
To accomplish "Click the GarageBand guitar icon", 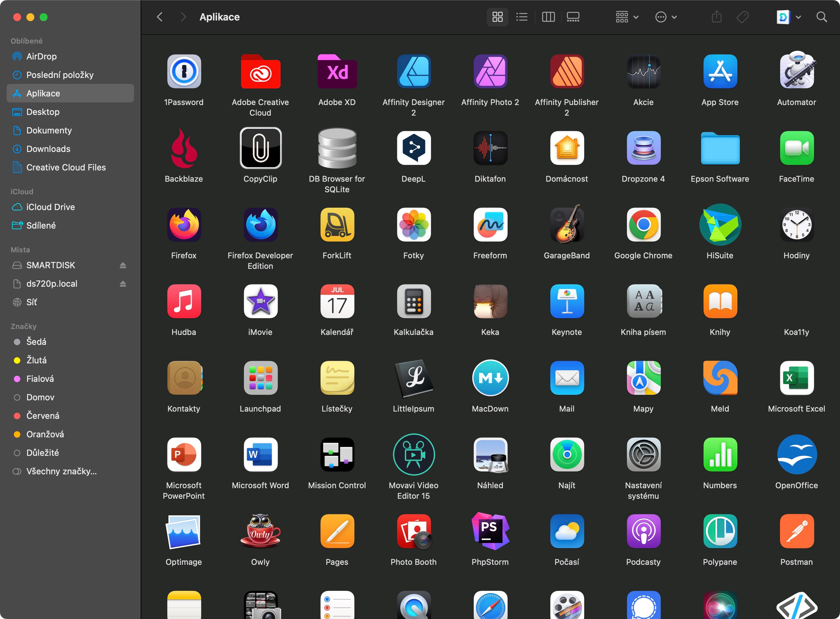I will [567, 224].
